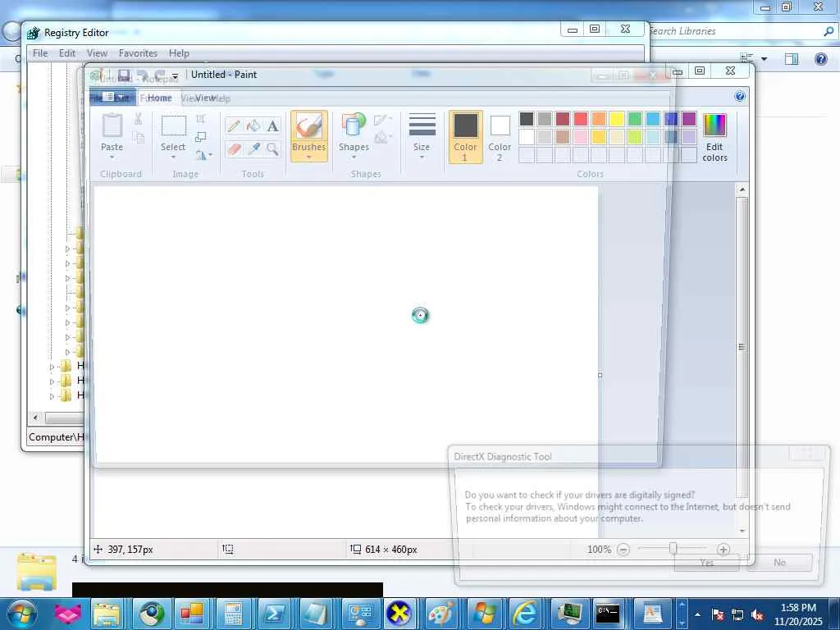Activate the Color picker eyedropper tool
The image size is (840, 630).
point(253,149)
